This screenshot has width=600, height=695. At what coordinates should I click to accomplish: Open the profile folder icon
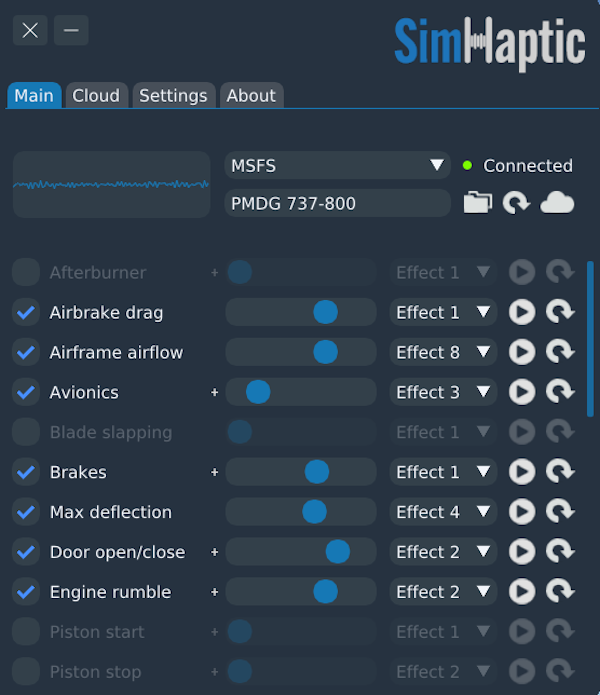point(478,203)
